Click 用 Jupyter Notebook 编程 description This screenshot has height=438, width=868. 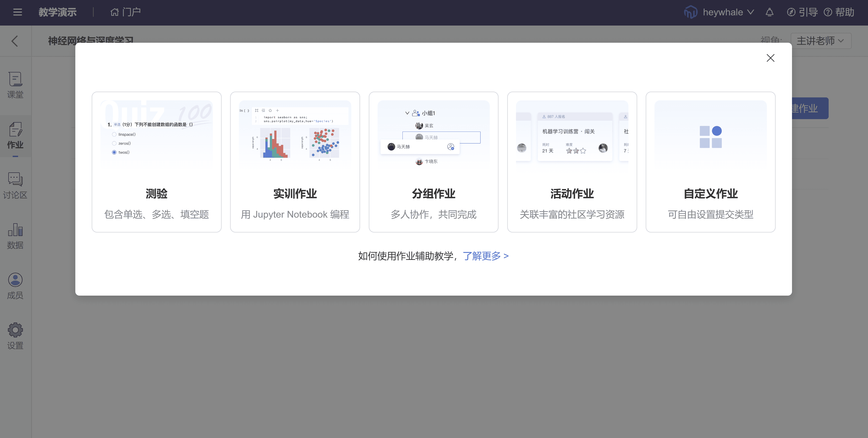pyautogui.click(x=295, y=214)
